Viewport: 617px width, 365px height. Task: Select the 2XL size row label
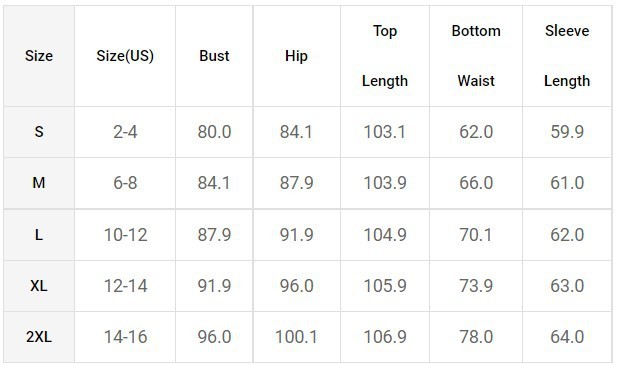[x=39, y=337]
